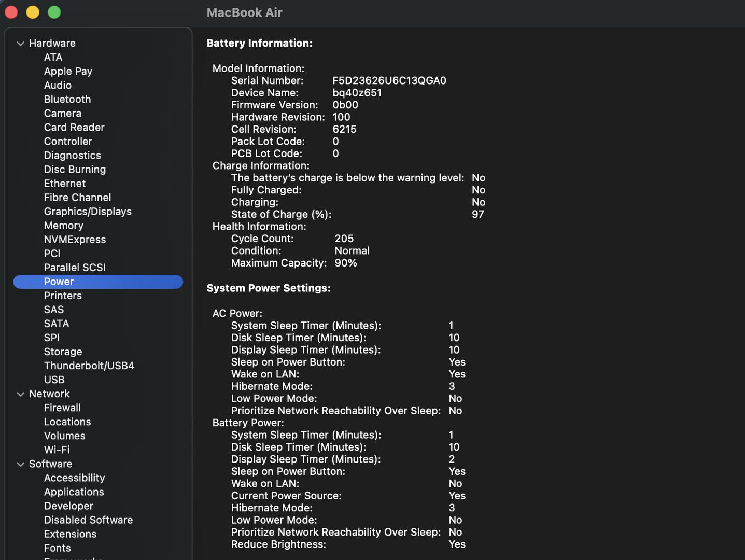Select the highlighted Power item

click(59, 282)
